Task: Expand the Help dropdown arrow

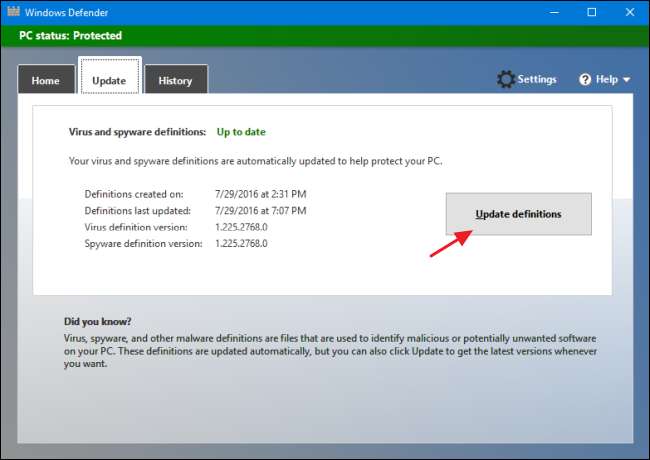Action: click(x=626, y=80)
